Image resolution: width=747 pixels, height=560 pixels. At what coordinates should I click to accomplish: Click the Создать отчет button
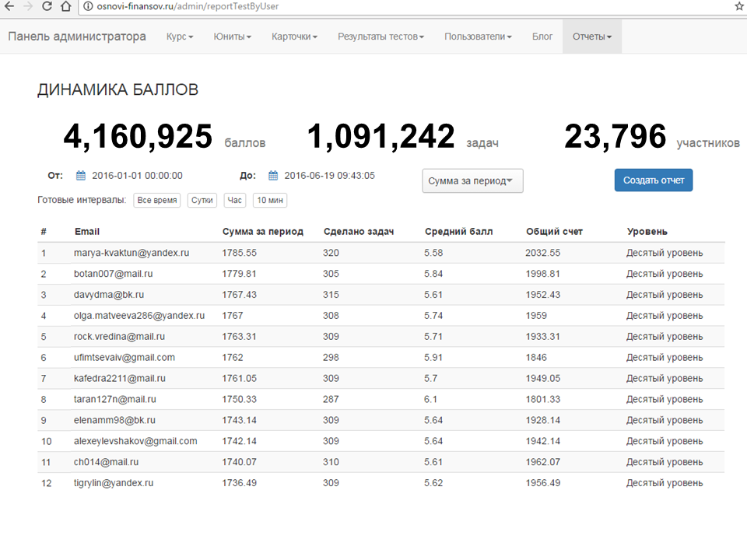click(x=653, y=180)
